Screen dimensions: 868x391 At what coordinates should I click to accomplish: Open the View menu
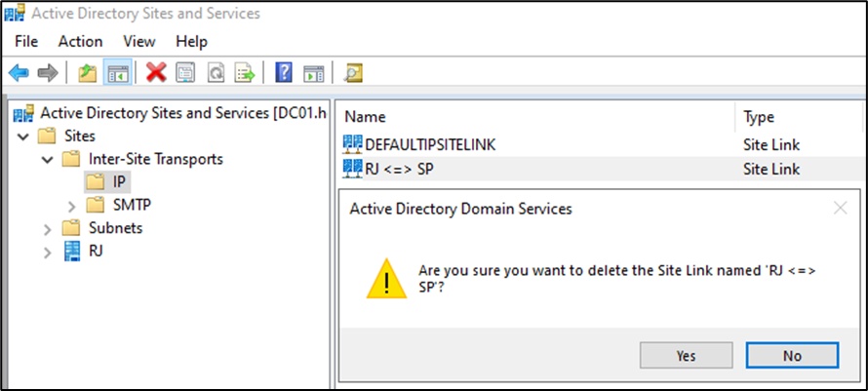tap(139, 41)
